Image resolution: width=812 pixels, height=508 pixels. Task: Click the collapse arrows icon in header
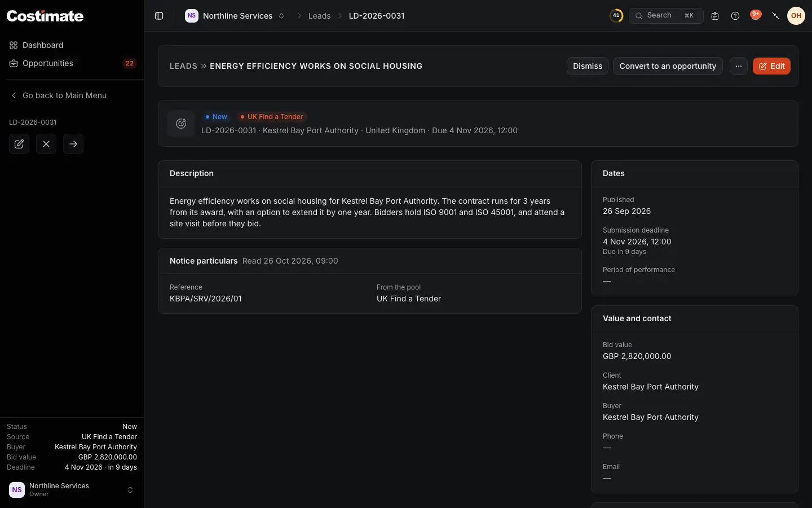(776, 16)
